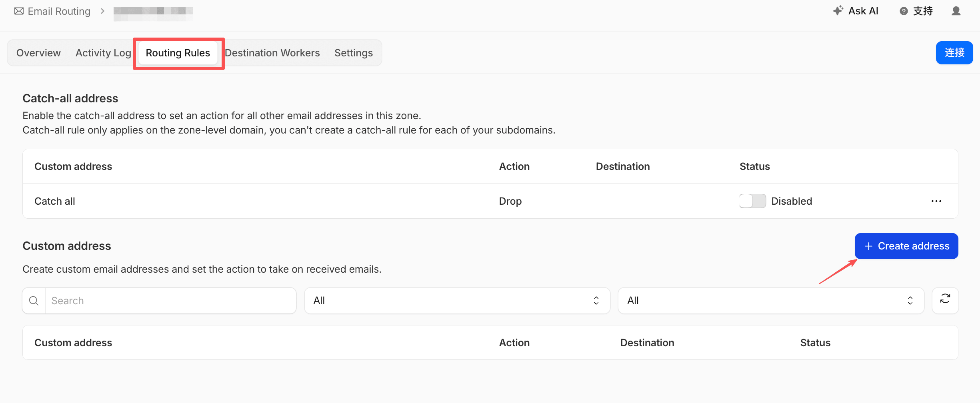The image size is (980, 403).
Task: Click the Status column header in bottom table
Action: pyautogui.click(x=815, y=343)
